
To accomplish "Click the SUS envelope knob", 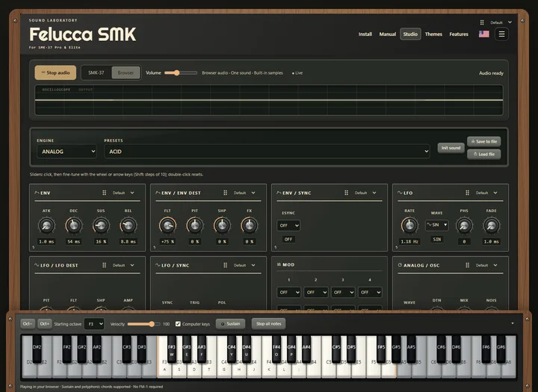I will (x=101, y=225).
